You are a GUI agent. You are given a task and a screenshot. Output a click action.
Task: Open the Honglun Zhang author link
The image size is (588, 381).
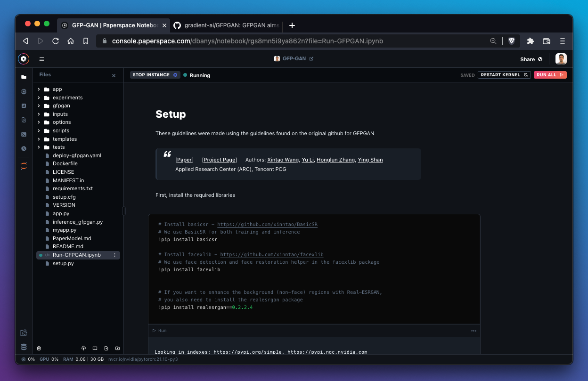click(335, 160)
